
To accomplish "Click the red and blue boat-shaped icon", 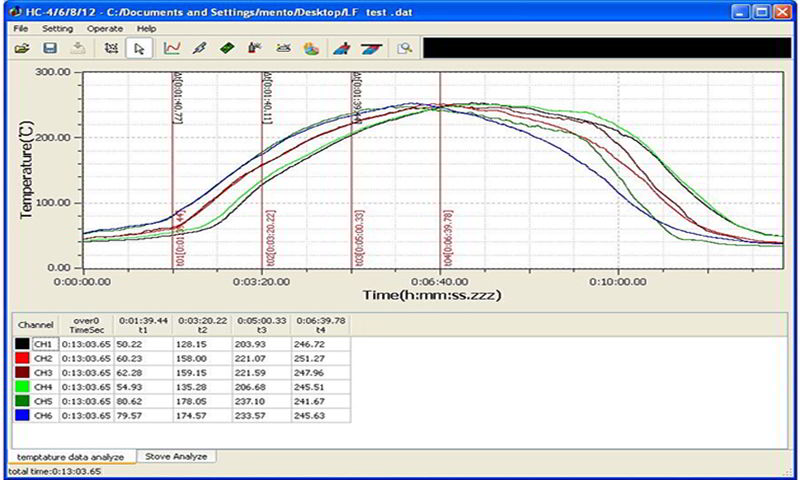I will coord(341,48).
